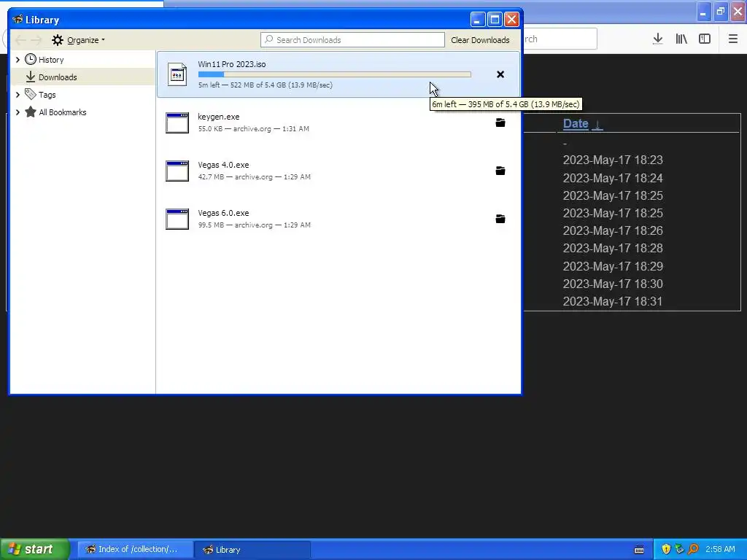
Task: Click date 2023-May-17 18:30
Action: 613,284
